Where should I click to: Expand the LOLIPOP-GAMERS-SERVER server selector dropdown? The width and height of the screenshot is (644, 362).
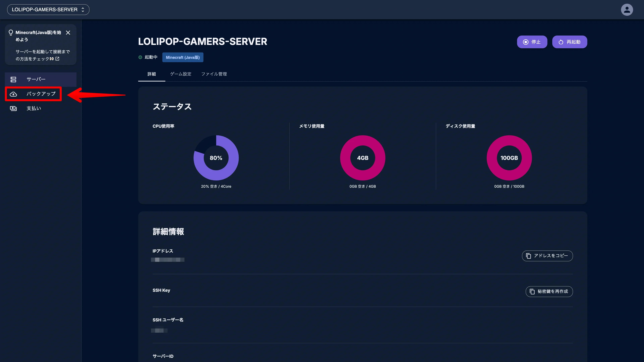tap(48, 10)
